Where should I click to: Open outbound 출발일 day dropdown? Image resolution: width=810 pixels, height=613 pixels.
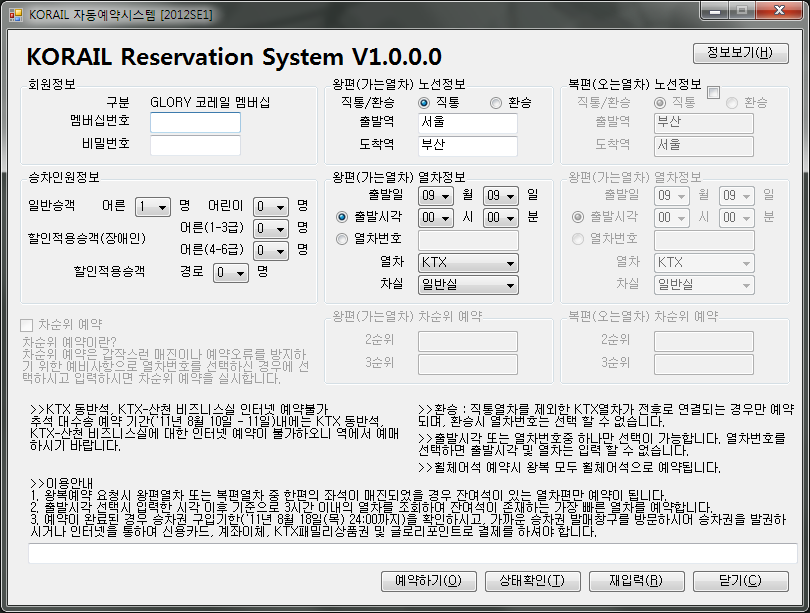point(501,196)
